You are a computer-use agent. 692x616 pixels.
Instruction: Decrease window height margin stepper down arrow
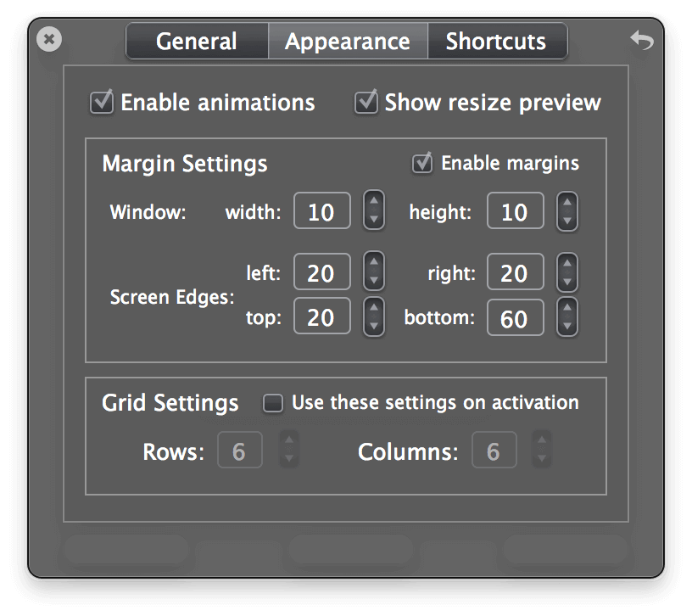click(567, 221)
